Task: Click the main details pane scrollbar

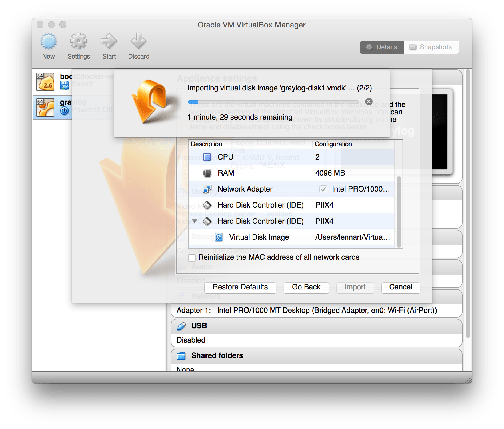Action: click(x=468, y=204)
